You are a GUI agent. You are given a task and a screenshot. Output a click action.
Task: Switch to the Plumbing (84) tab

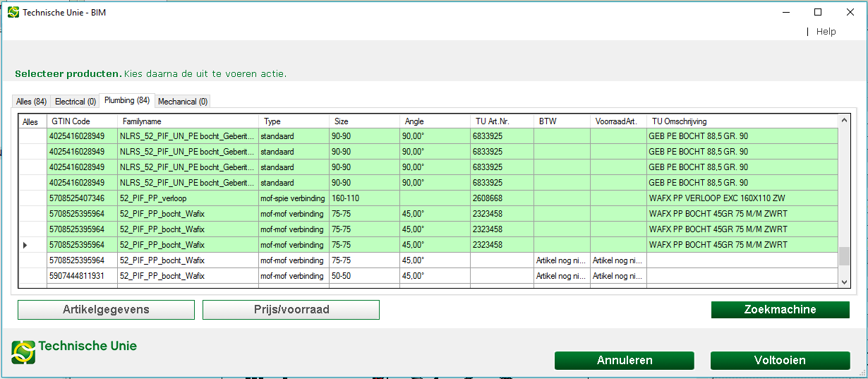[x=127, y=100]
